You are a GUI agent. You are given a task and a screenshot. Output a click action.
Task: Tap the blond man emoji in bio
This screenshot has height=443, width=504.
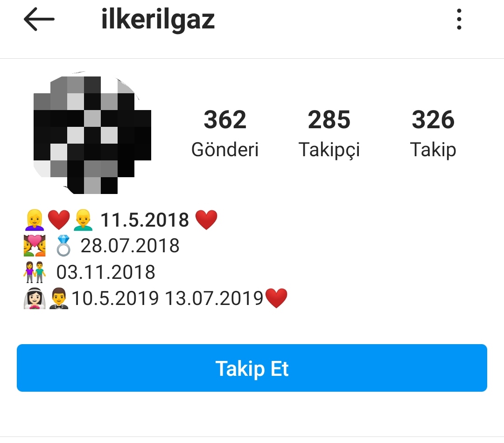pyautogui.click(x=83, y=220)
